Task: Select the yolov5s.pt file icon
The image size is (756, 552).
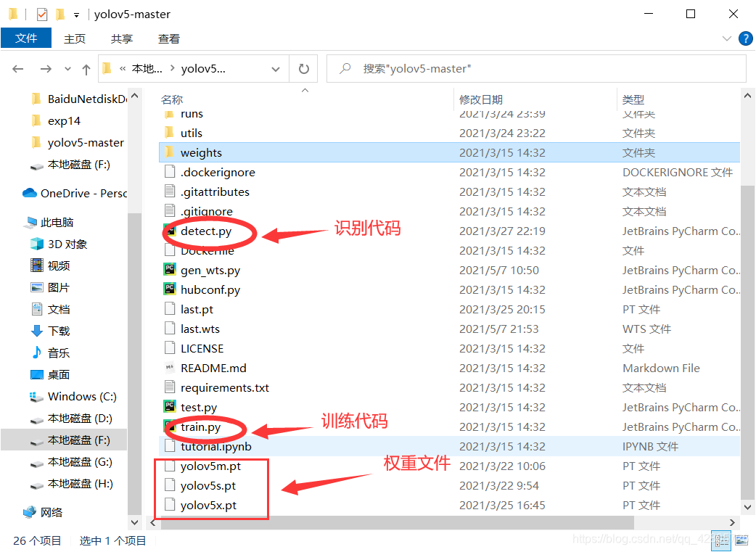Action: click(x=170, y=485)
